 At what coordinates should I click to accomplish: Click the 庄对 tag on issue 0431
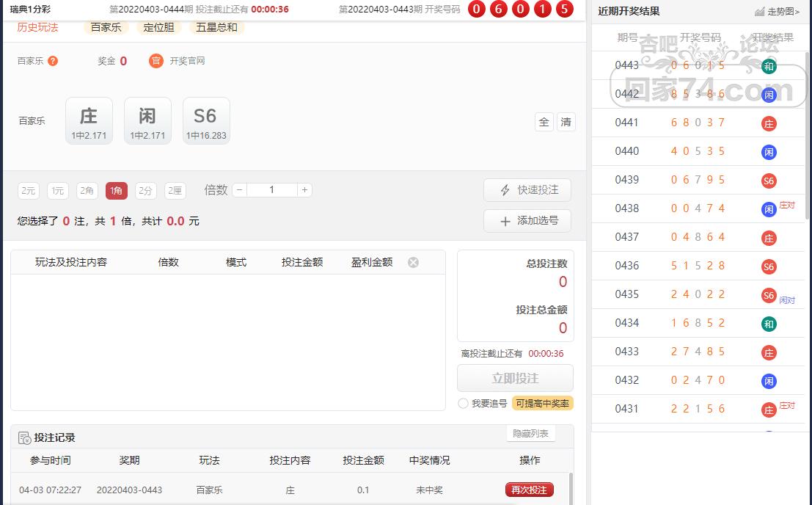pos(786,406)
